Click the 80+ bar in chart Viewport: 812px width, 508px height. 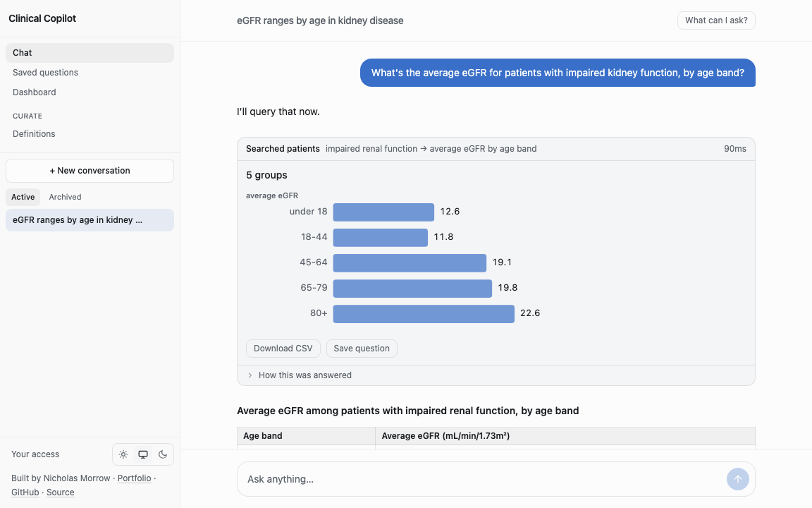click(x=424, y=313)
